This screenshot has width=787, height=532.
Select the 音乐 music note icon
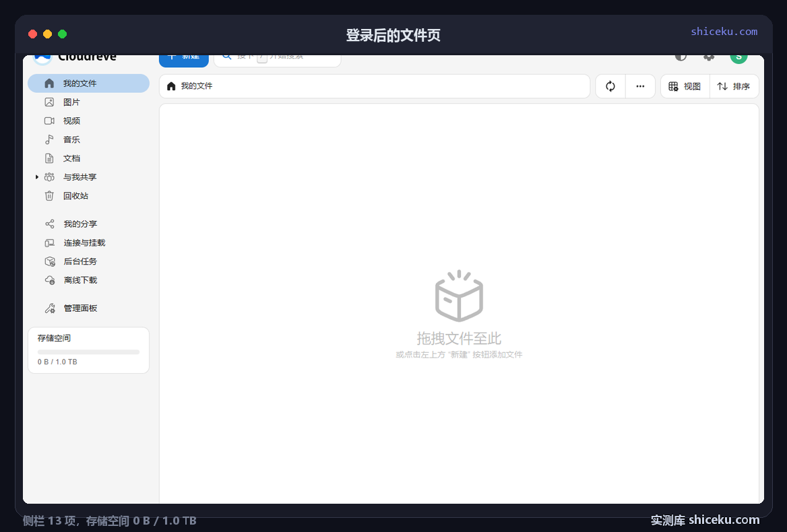pyautogui.click(x=49, y=139)
